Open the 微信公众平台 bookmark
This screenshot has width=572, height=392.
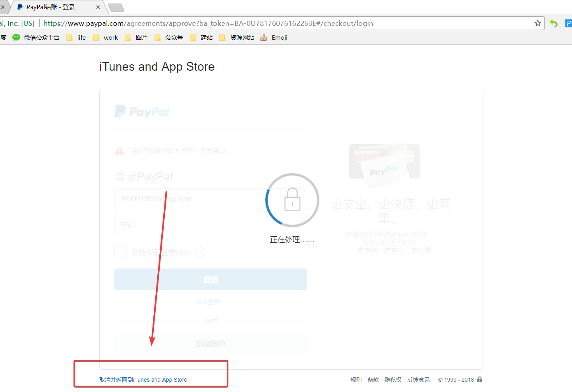tap(36, 37)
